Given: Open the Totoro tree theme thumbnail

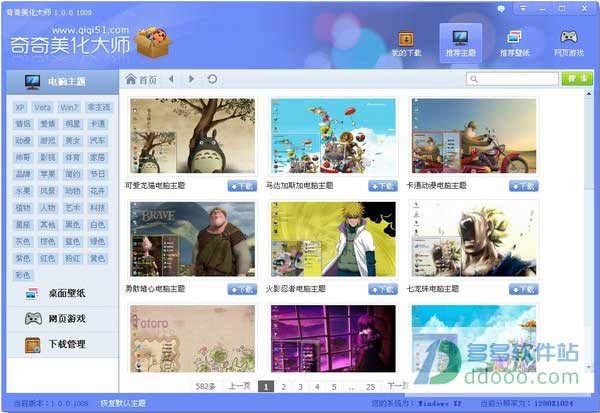Looking at the screenshot, I should pyautogui.click(x=192, y=136).
